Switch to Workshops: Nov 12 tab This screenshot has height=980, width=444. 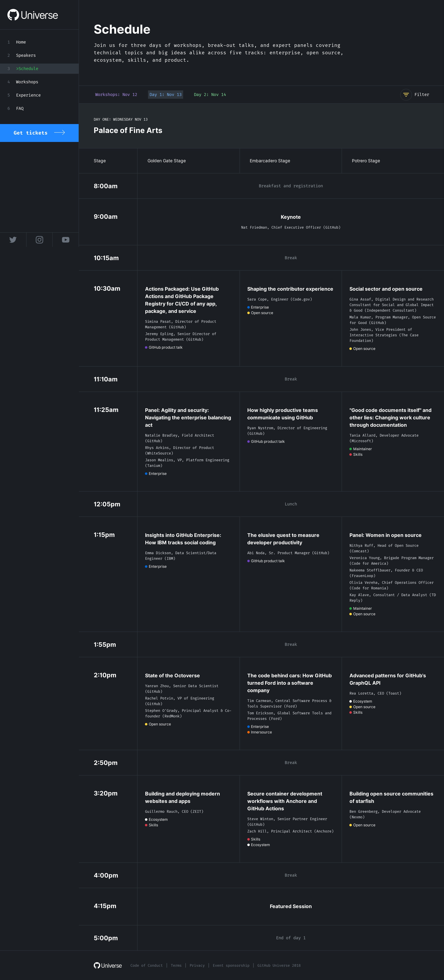click(116, 95)
